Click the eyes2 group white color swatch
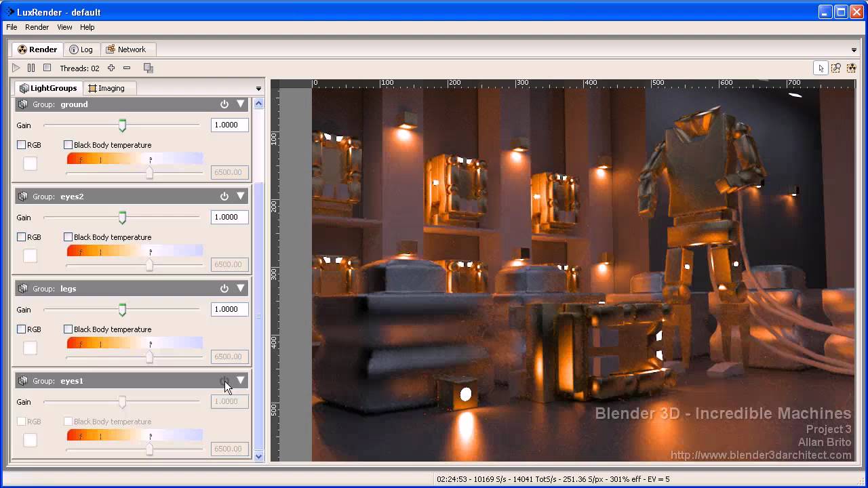The height and width of the screenshot is (488, 868). click(30, 256)
